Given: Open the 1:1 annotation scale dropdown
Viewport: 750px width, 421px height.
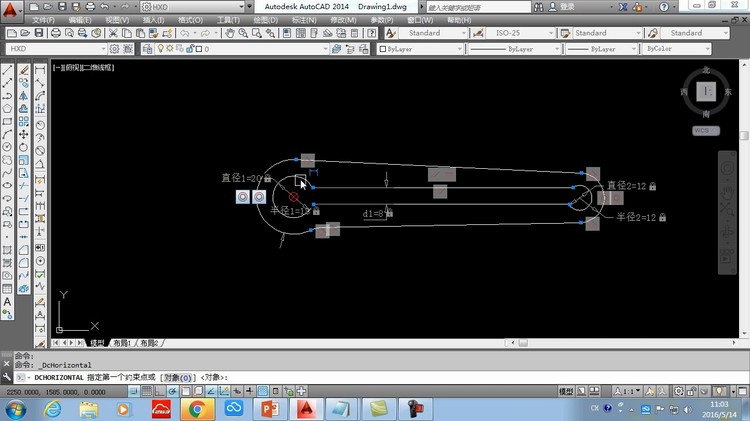Looking at the screenshot, I should tap(628, 391).
